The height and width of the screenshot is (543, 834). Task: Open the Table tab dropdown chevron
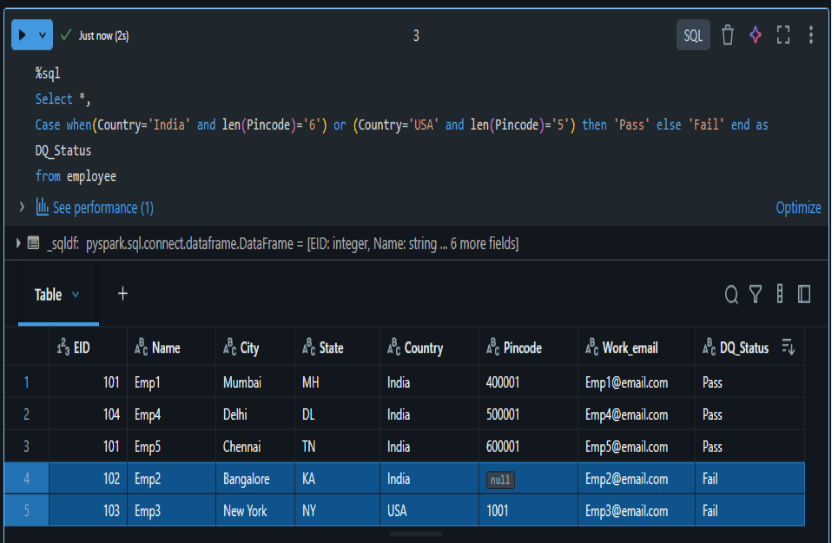(76, 294)
